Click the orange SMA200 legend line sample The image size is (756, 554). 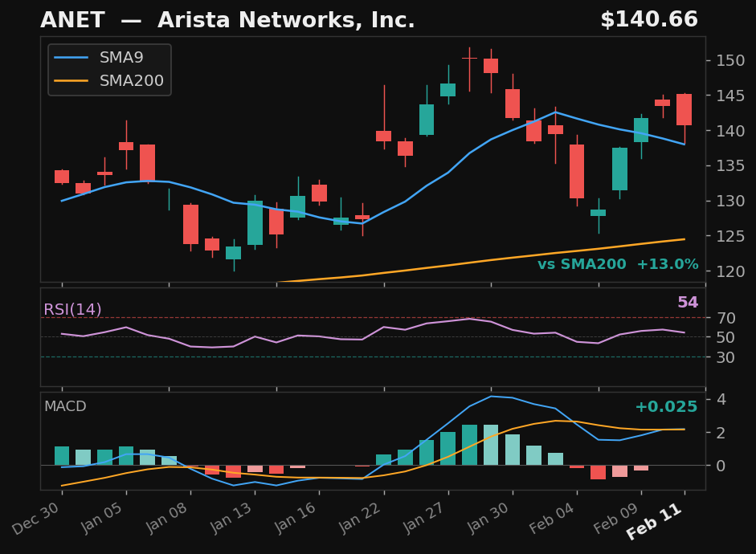tap(72, 80)
